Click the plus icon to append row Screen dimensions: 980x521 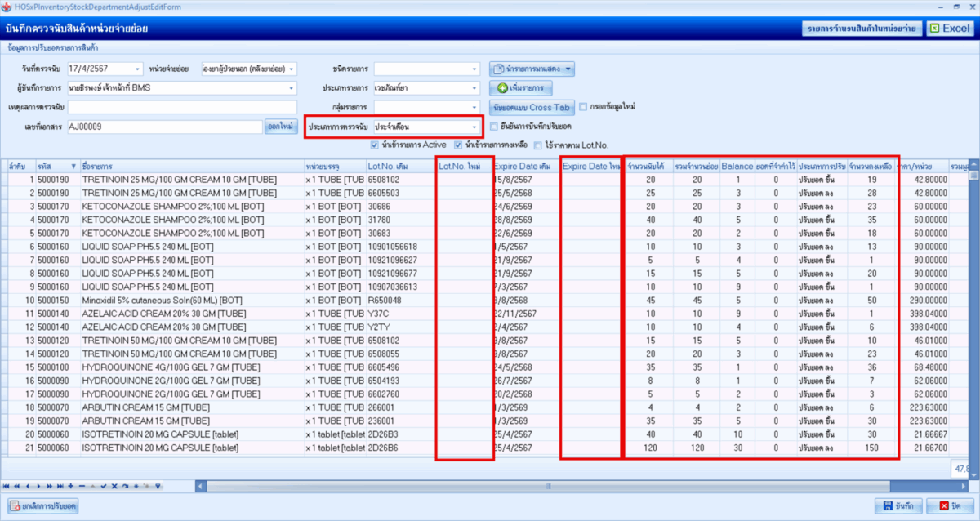pyautogui.click(x=71, y=487)
